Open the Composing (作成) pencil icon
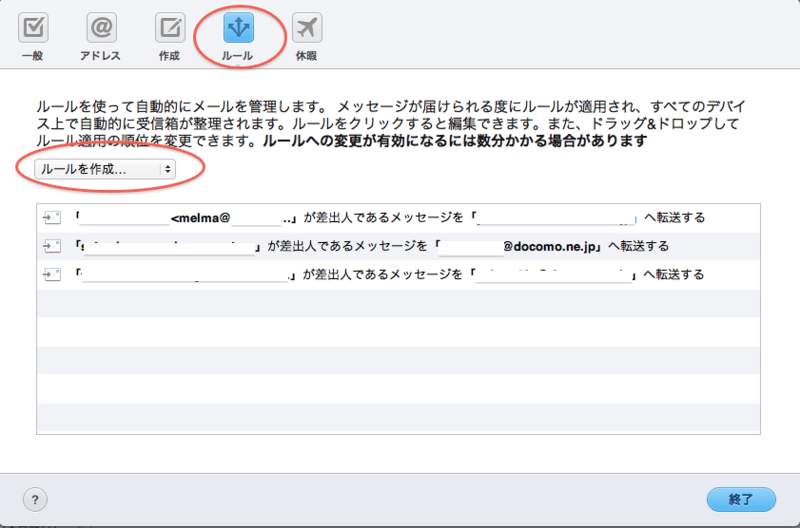800x528 pixels. click(x=170, y=27)
